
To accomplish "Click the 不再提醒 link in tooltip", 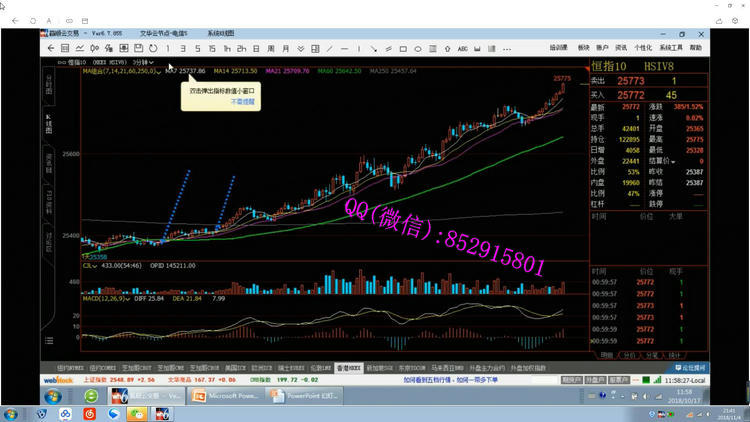I will [242, 101].
